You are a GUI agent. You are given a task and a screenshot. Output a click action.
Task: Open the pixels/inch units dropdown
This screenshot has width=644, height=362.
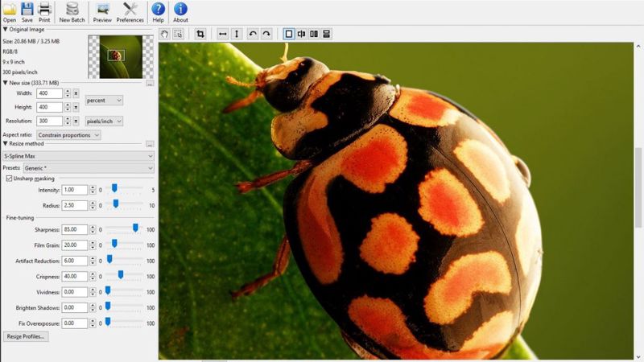tap(104, 121)
